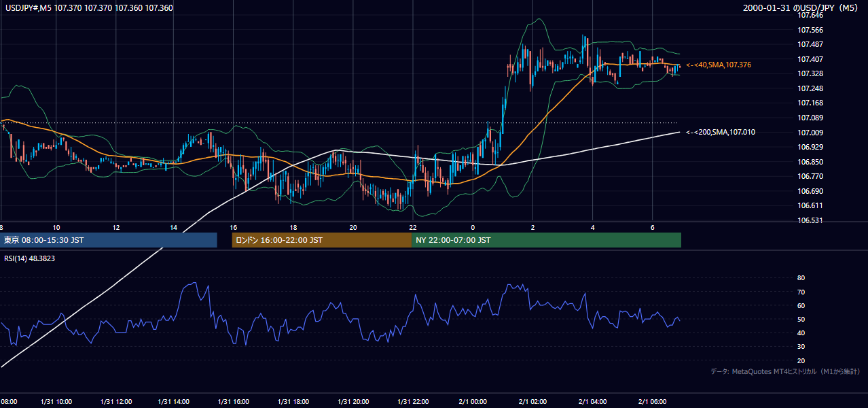
Task: Click the 1/31 20:00 time axis label
Action: pyautogui.click(x=352, y=401)
